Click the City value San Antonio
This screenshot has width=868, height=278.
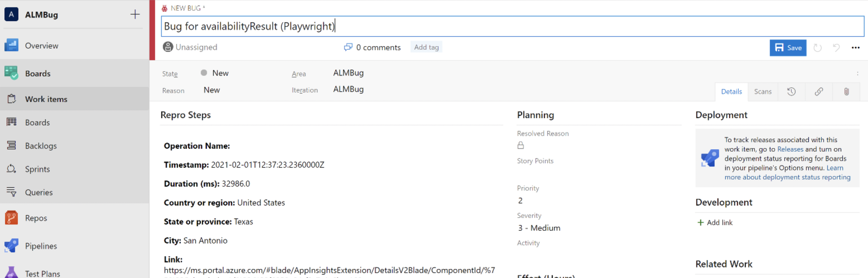pos(205,240)
